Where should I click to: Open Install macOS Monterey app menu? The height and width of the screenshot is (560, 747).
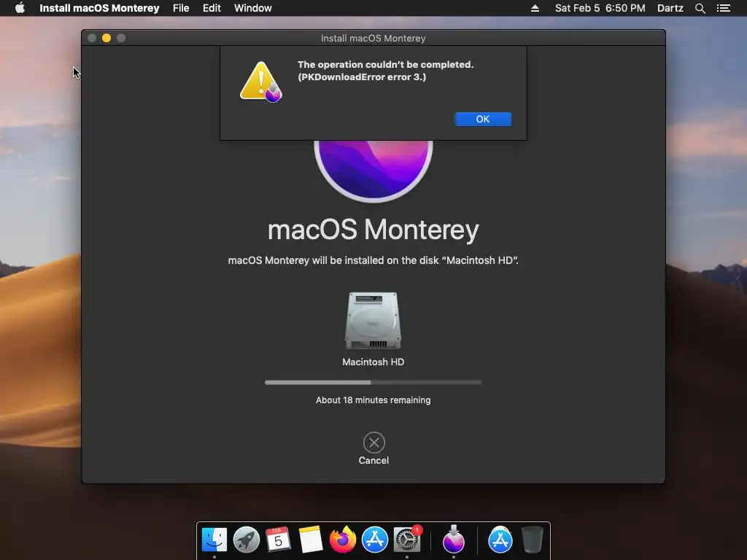(x=99, y=8)
